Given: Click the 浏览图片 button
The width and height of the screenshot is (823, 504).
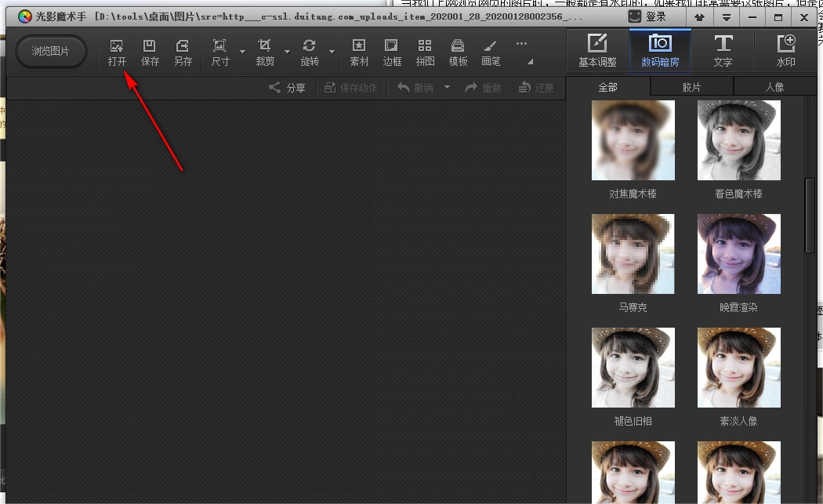Looking at the screenshot, I should (51, 52).
